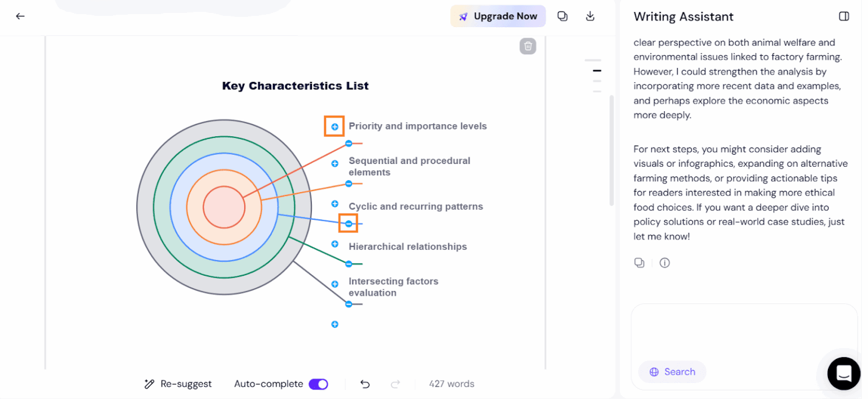Delete the infographic with the trash icon
The height and width of the screenshot is (399, 868).
pyautogui.click(x=528, y=46)
